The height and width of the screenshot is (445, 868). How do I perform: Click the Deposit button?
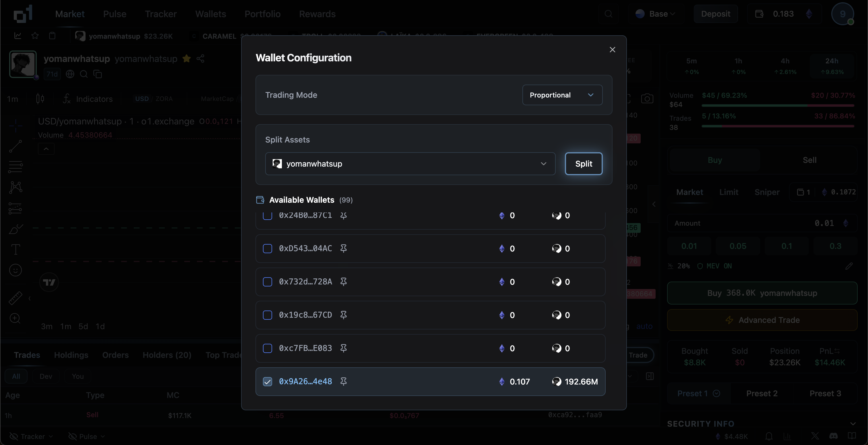pos(715,14)
